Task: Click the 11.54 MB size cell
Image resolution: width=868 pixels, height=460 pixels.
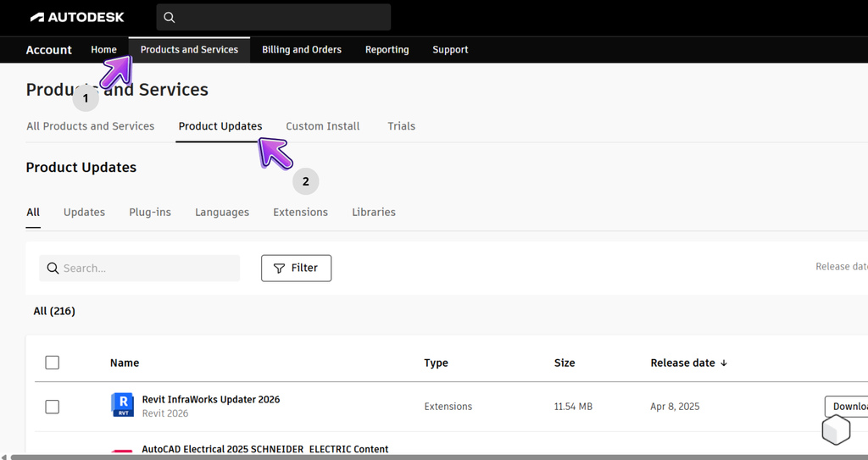Action: click(574, 407)
